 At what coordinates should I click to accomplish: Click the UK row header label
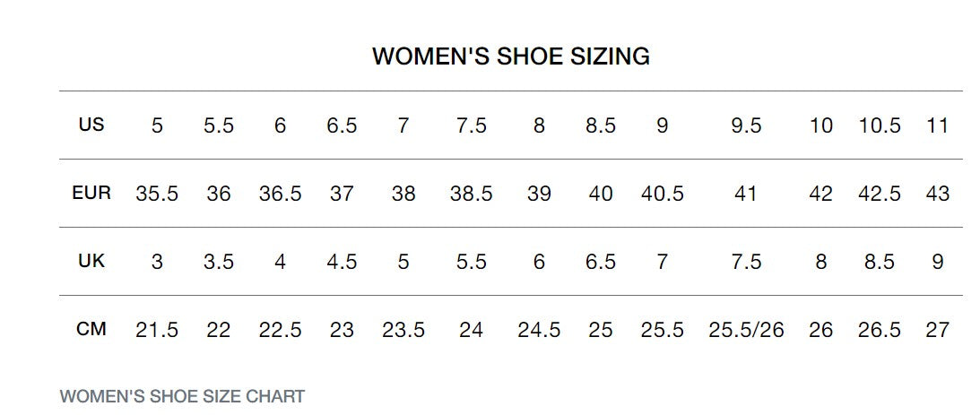(x=91, y=261)
